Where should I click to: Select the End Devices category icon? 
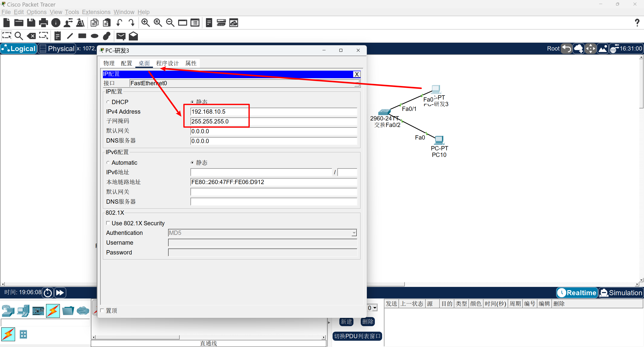pyautogui.click(x=23, y=311)
